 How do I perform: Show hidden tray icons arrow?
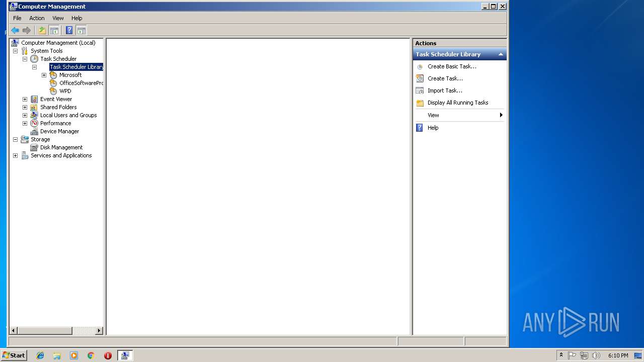561,355
